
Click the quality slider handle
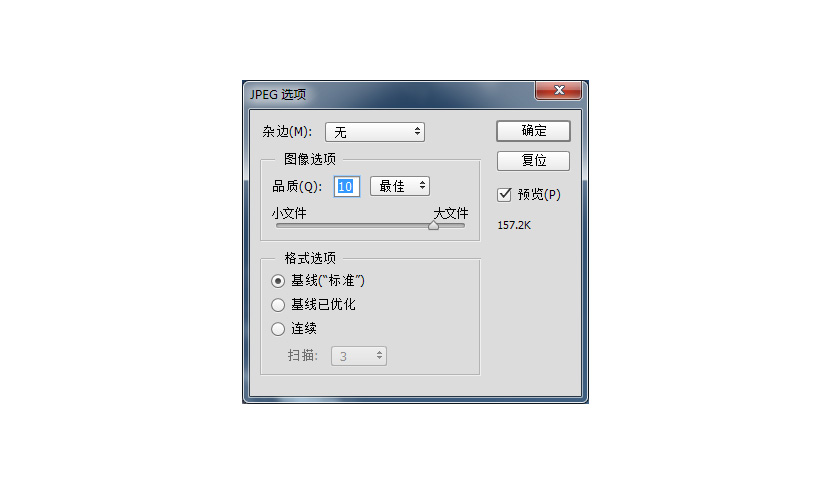[434, 225]
